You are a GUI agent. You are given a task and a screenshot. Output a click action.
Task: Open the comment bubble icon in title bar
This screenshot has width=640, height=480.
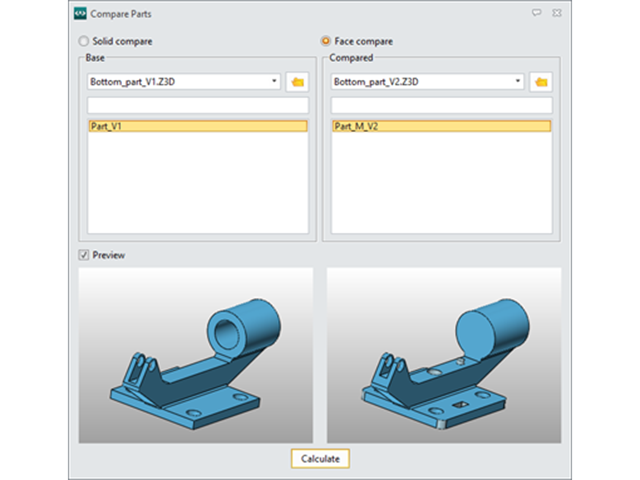coord(536,13)
